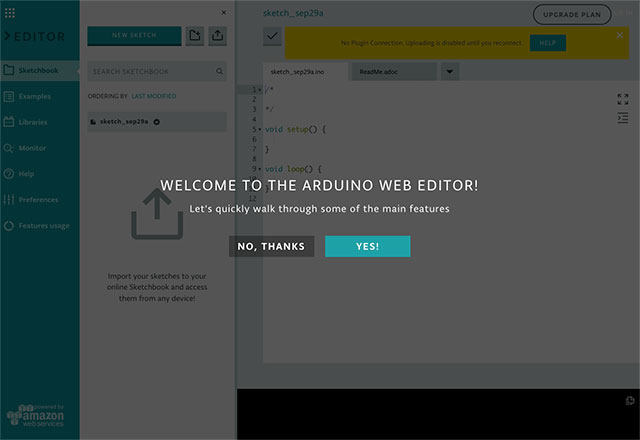Click the verify checkmark icon
Screen dimensions: 640x440
pyautogui.click(x=272, y=36)
